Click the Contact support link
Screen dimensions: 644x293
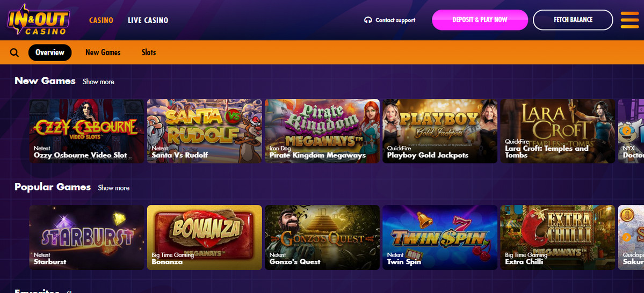(x=395, y=20)
